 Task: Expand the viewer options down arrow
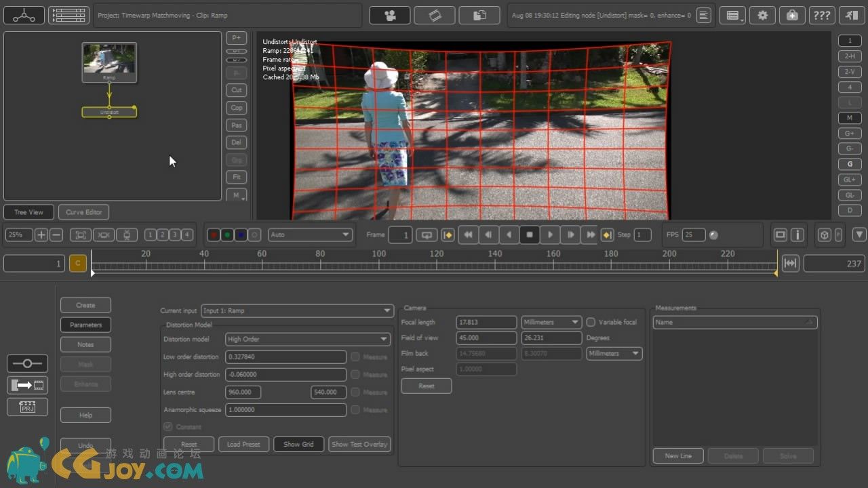click(859, 235)
